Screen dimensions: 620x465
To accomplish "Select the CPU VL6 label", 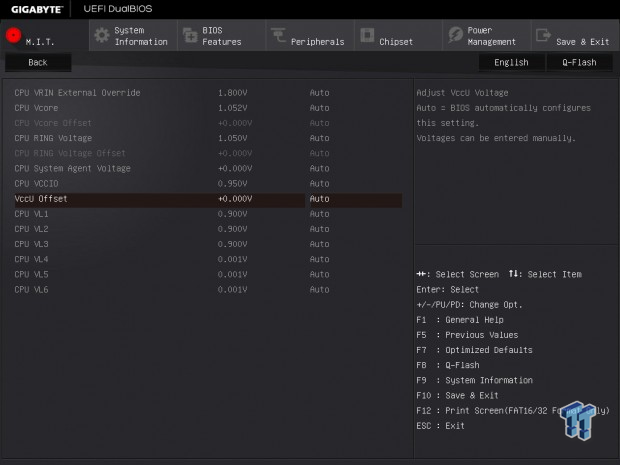I will tap(31, 289).
